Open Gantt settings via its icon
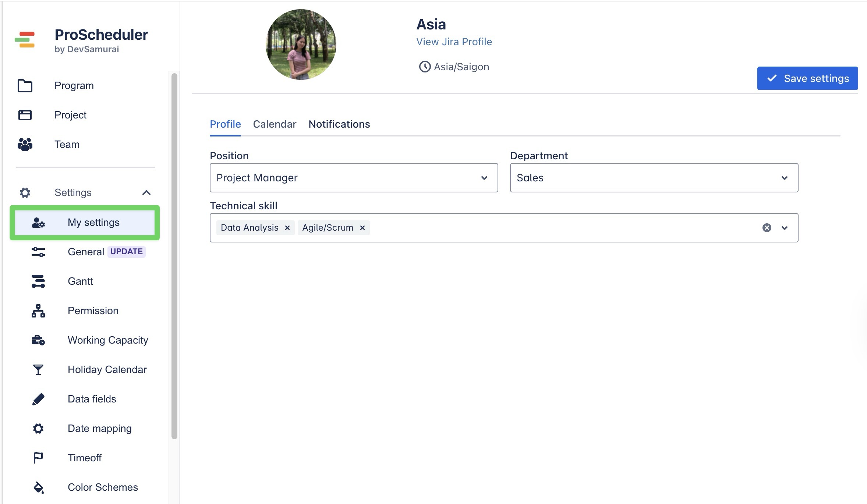This screenshot has height=504, width=867. (x=38, y=281)
